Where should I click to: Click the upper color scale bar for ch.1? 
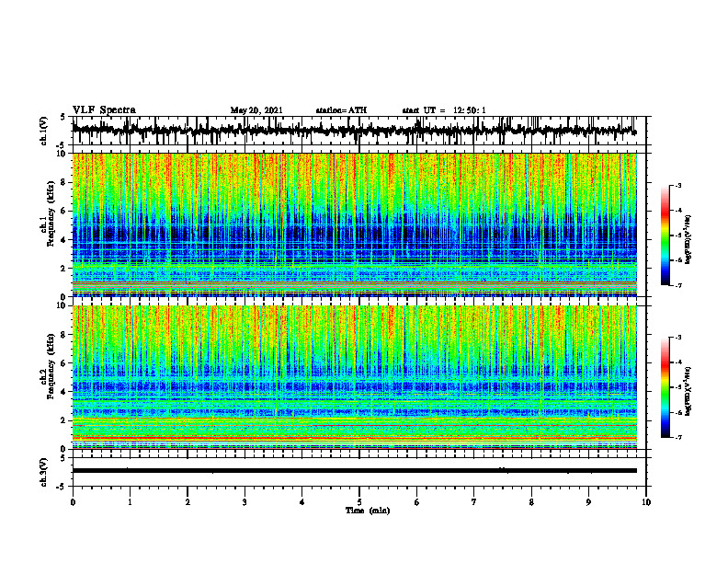point(665,236)
